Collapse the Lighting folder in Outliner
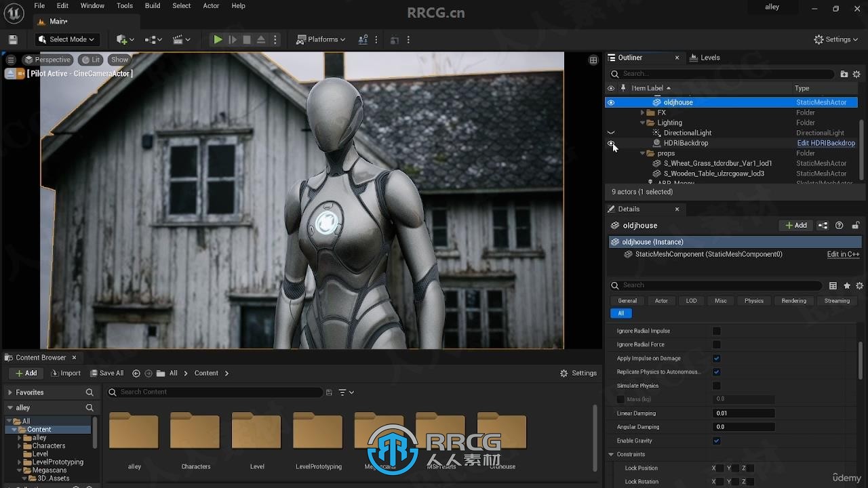The height and width of the screenshot is (488, 868). [643, 123]
